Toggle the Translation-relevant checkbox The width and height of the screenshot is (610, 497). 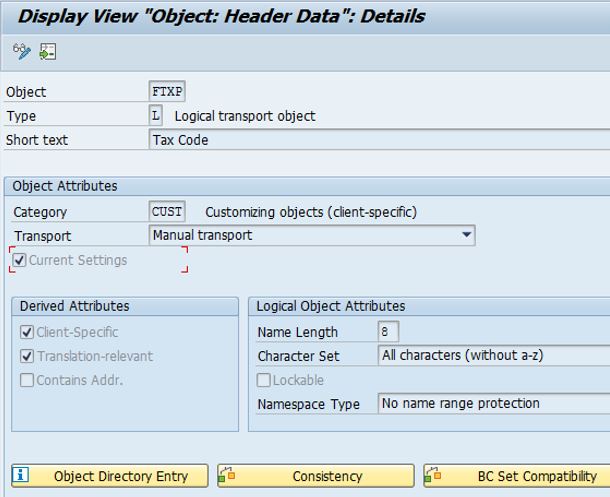[x=27, y=356]
